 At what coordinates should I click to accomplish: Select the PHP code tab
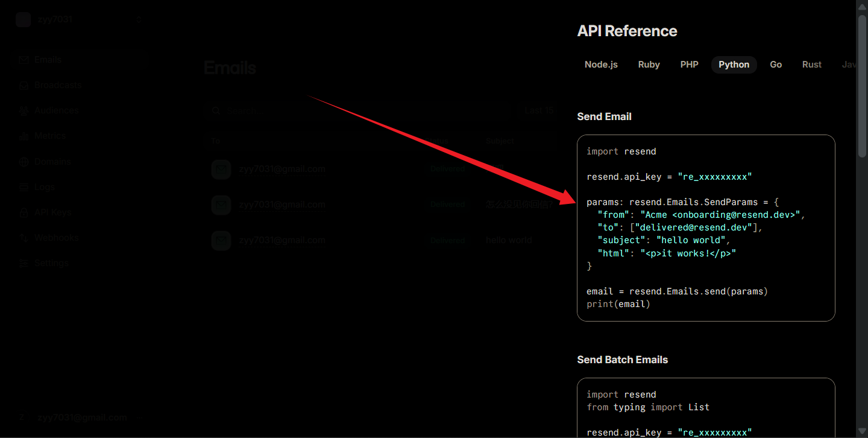689,65
